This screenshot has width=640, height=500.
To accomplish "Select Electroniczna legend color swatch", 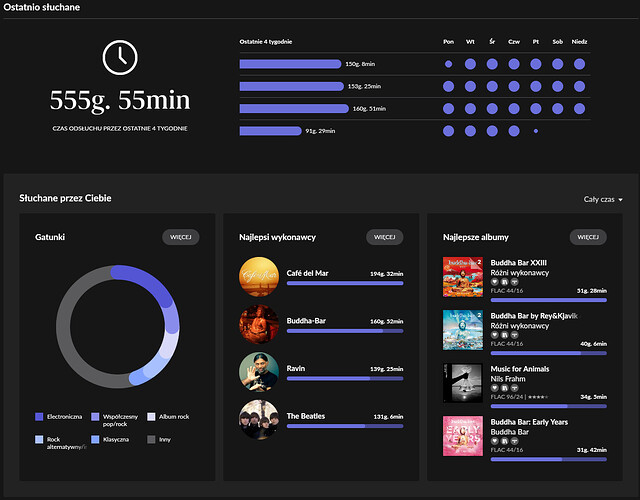I will tap(39, 416).
